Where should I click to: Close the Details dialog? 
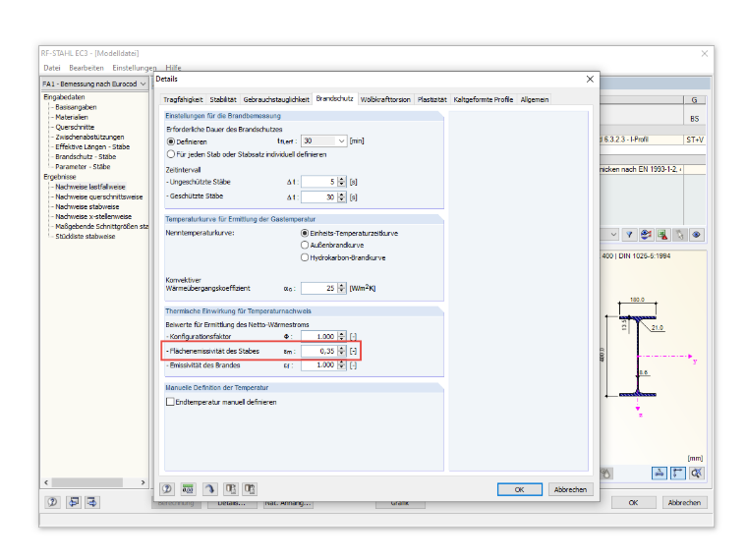[590, 79]
